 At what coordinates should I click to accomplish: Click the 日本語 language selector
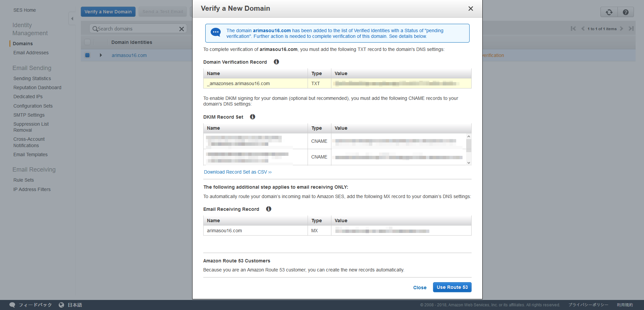coord(75,305)
